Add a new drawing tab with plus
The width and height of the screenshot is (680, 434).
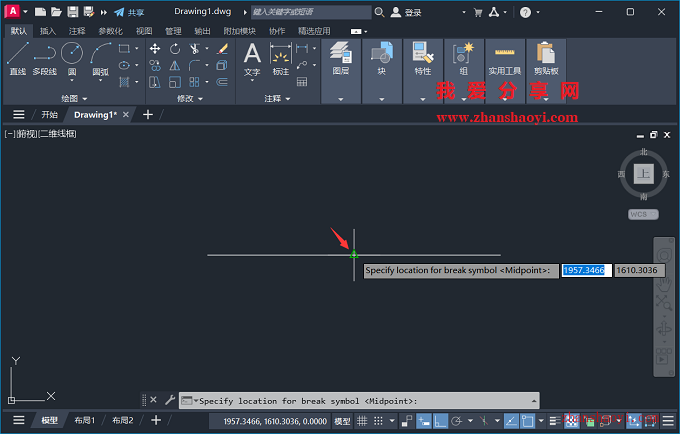148,114
